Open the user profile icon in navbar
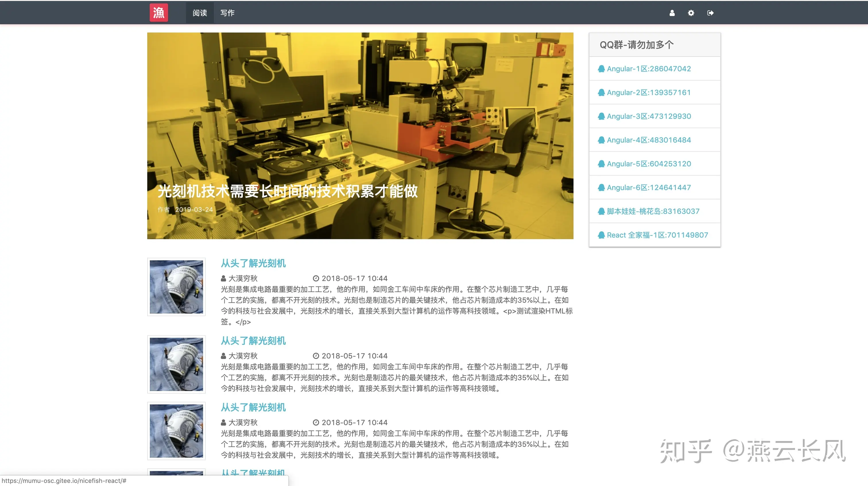This screenshot has width=868, height=486. tap(672, 13)
